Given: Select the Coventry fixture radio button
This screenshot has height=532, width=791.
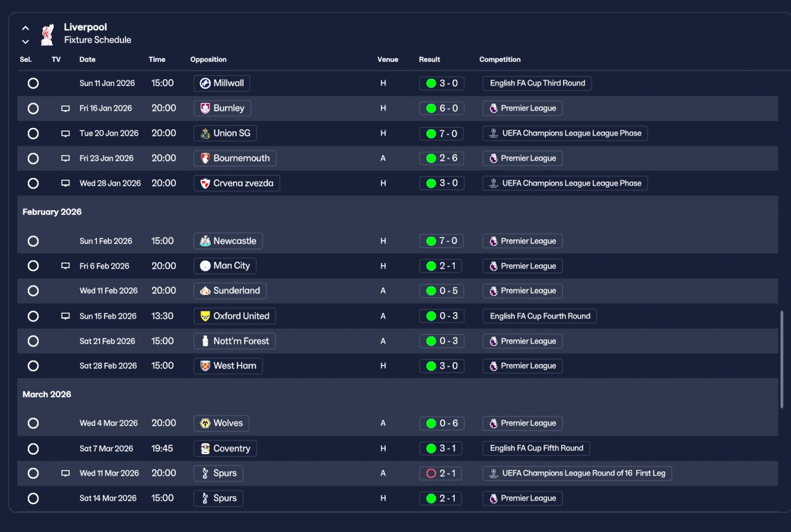Looking at the screenshot, I should tap(33, 449).
